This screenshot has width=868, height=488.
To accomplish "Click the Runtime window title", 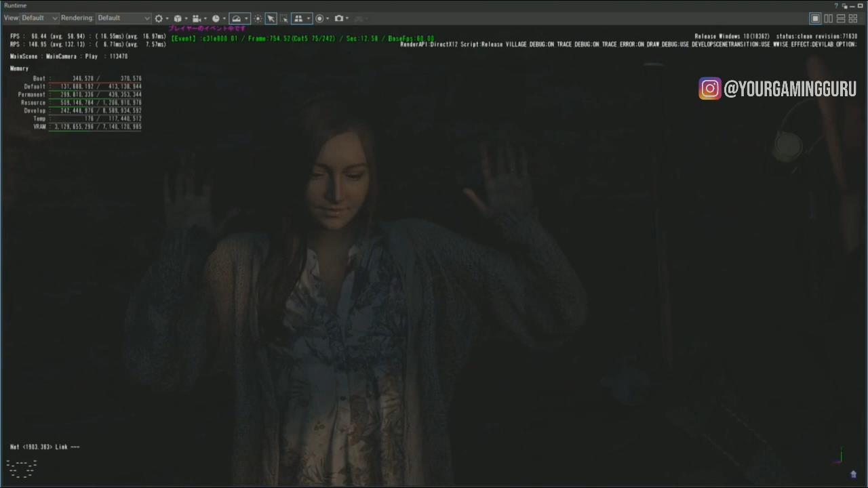I will pos(15,5).
